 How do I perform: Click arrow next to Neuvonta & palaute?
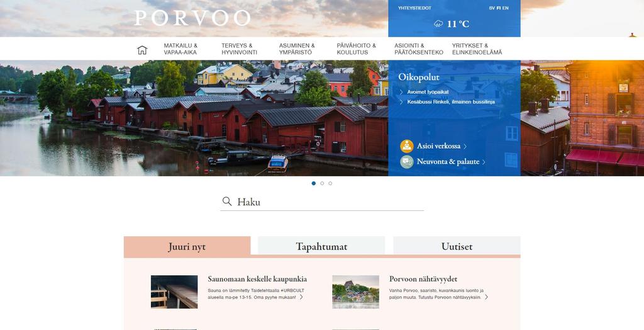click(x=484, y=162)
